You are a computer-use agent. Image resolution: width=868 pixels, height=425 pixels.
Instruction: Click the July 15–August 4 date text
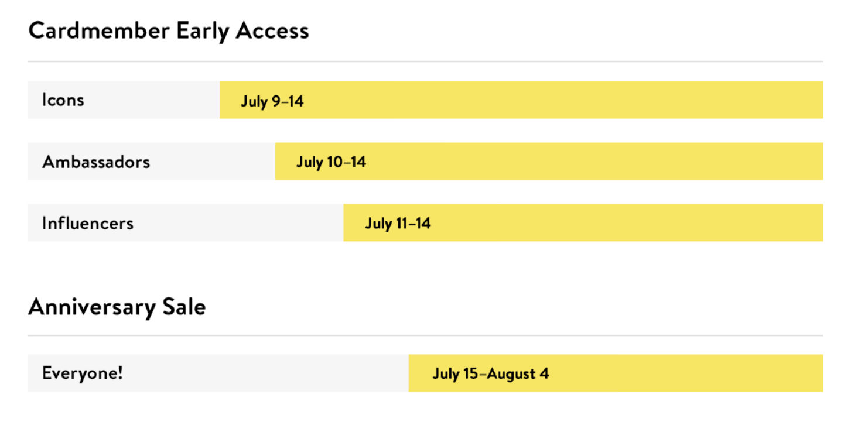[x=491, y=373]
